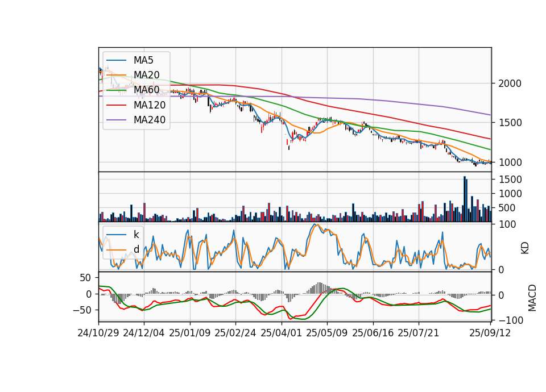Click the 25/02/24 date axis label
The height and width of the screenshot is (392, 546).
coord(235,333)
